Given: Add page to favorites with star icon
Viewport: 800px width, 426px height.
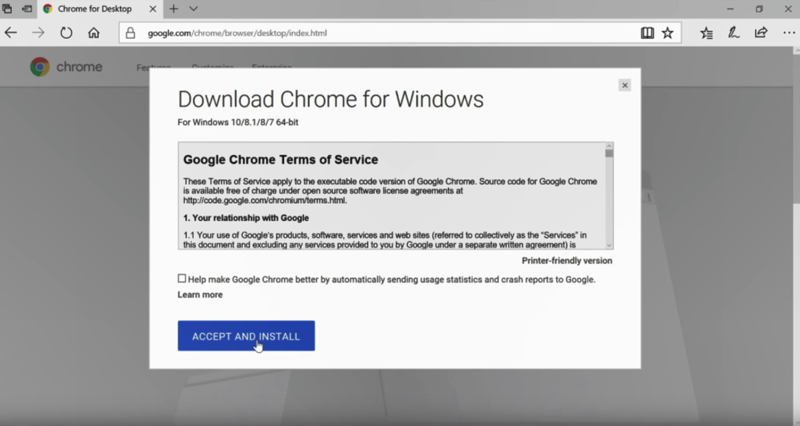Looking at the screenshot, I should [x=667, y=33].
